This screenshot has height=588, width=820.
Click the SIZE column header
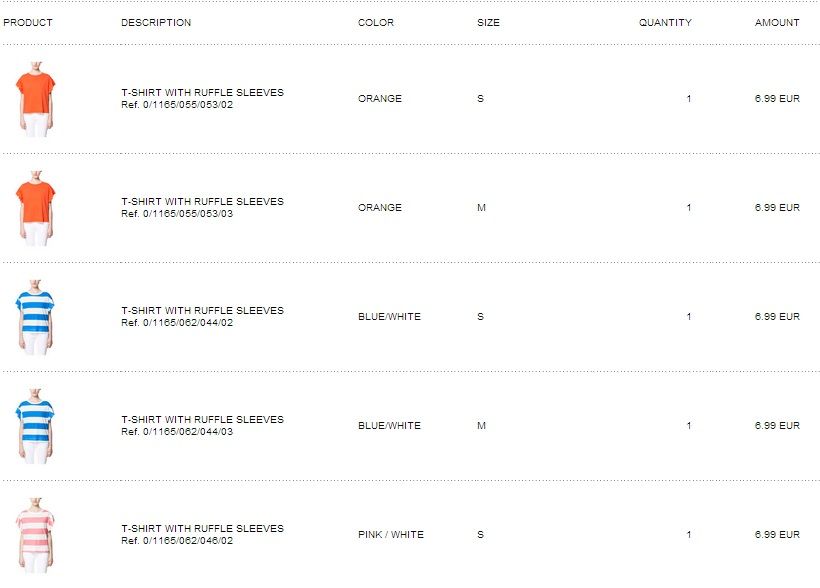click(488, 22)
